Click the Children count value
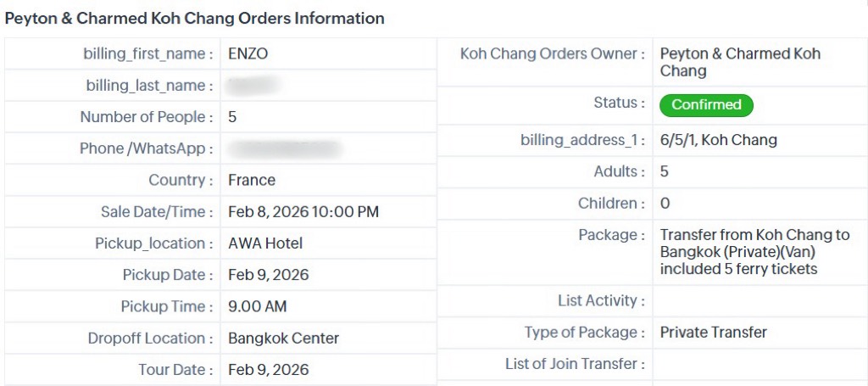 [x=665, y=204]
